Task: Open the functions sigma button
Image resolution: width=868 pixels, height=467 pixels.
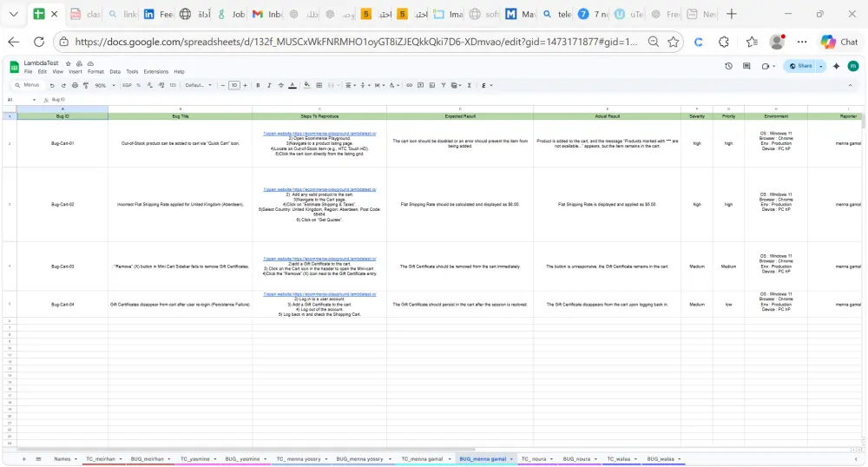Action: click(x=470, y=86)
